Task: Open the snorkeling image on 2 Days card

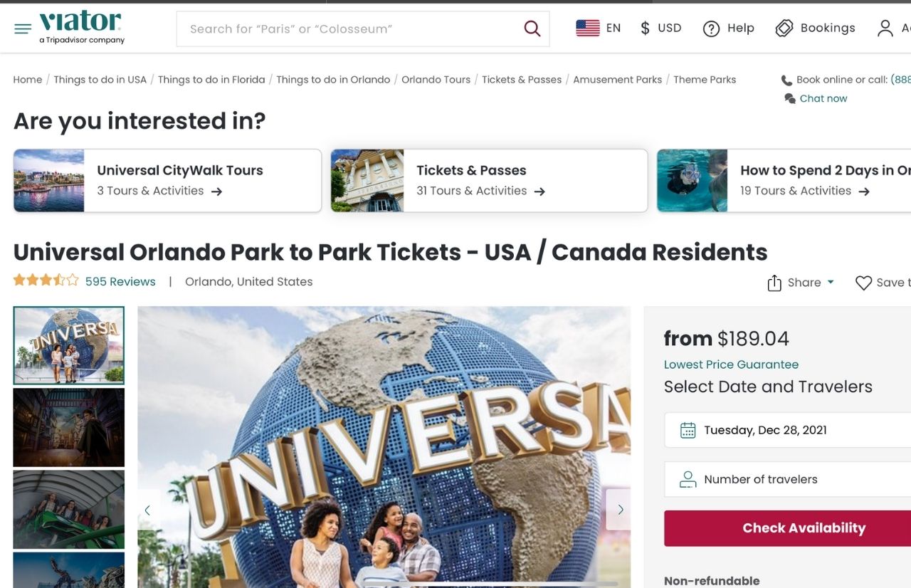Action: pos(693,181)
